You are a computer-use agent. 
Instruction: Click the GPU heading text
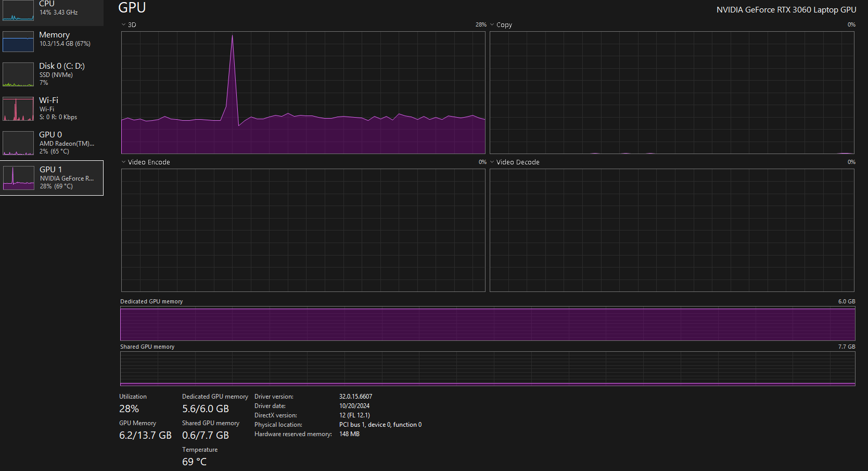[x=132, y=8]
